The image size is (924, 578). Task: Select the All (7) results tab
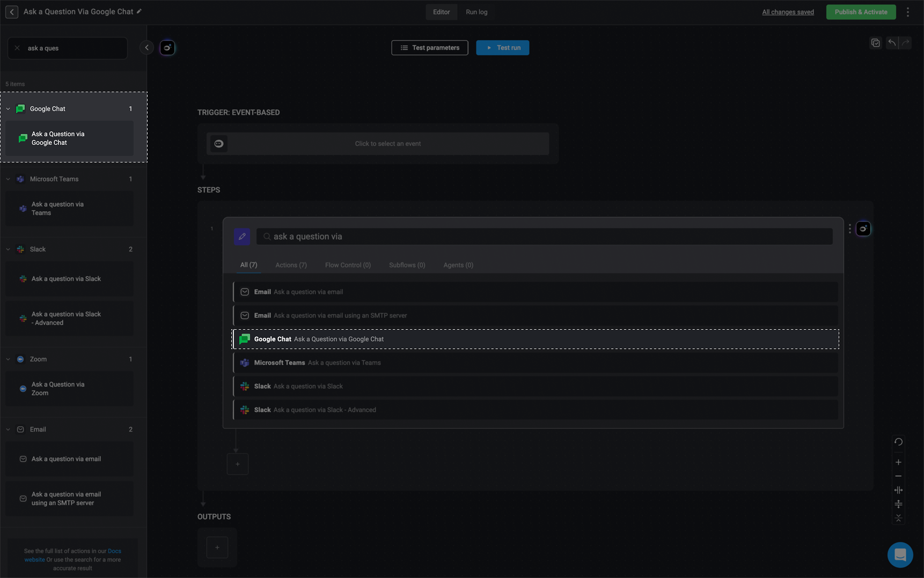pos(248,265)
